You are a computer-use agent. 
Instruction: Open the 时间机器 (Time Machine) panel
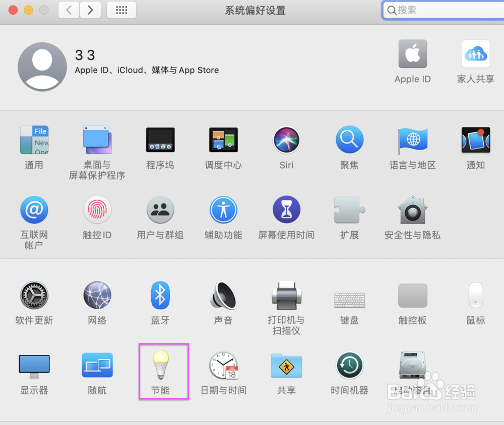(x=349, y=366)
